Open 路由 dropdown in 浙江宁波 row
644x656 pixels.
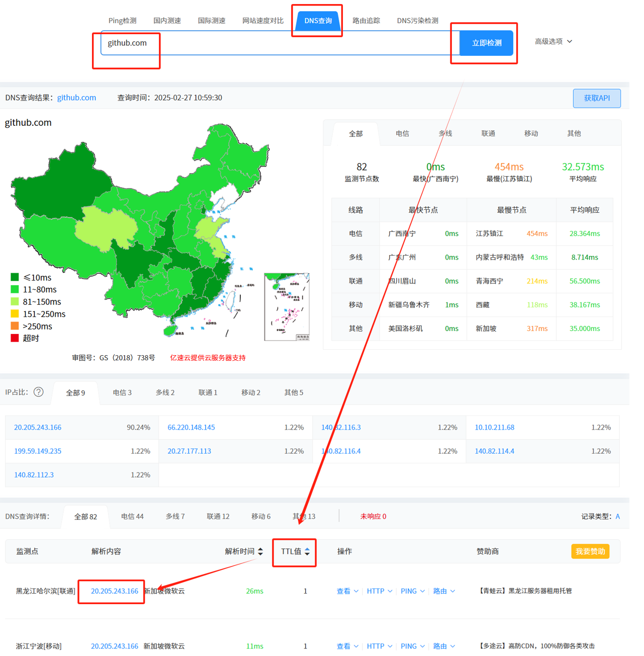pos(444,646)
